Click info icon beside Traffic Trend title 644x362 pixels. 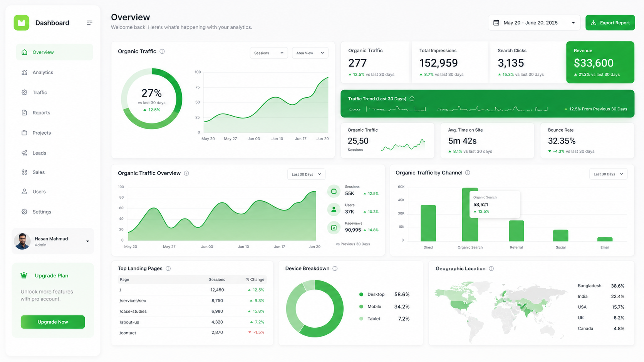click(412, 99)
